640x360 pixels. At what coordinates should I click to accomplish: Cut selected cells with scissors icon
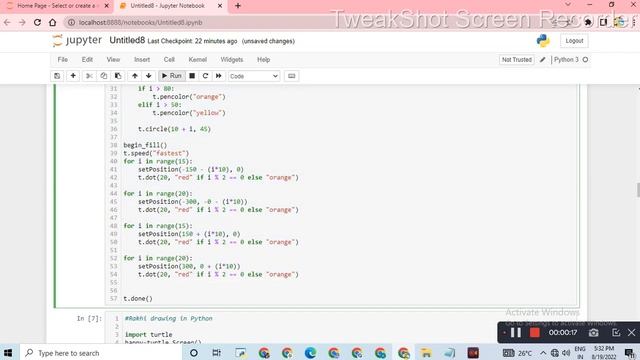(89, 76)
